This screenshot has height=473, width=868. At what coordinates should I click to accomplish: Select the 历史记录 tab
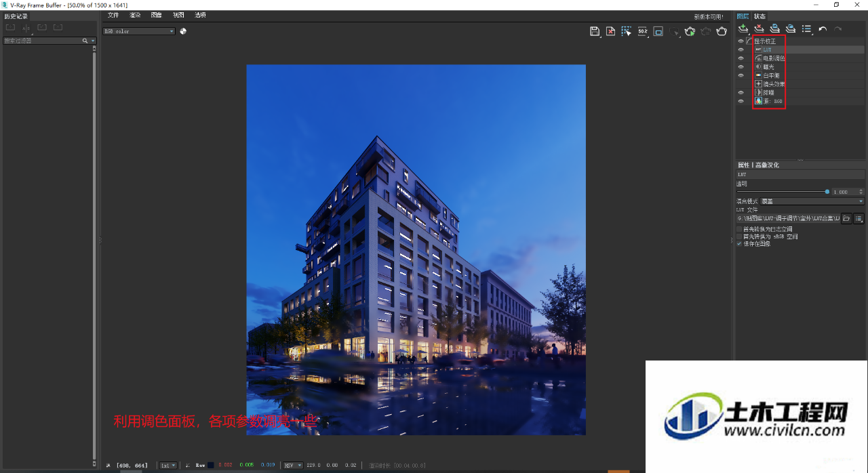click(x=16, y=16)
